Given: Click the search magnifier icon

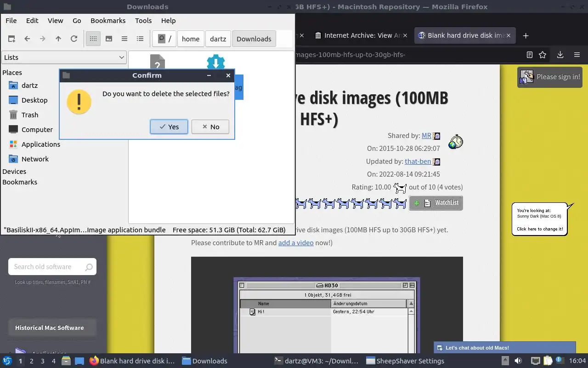Looking at the screenshot, I should pyautogui.click(x=89, y=267).
